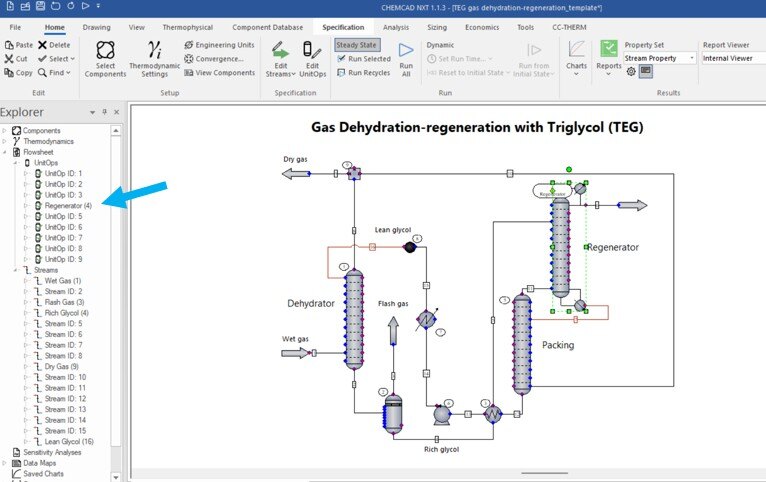This screenshot has width=766, height=482.
Task: Click the flowsheet horizontal scrollbar thumb
Action: pos(544,473)
